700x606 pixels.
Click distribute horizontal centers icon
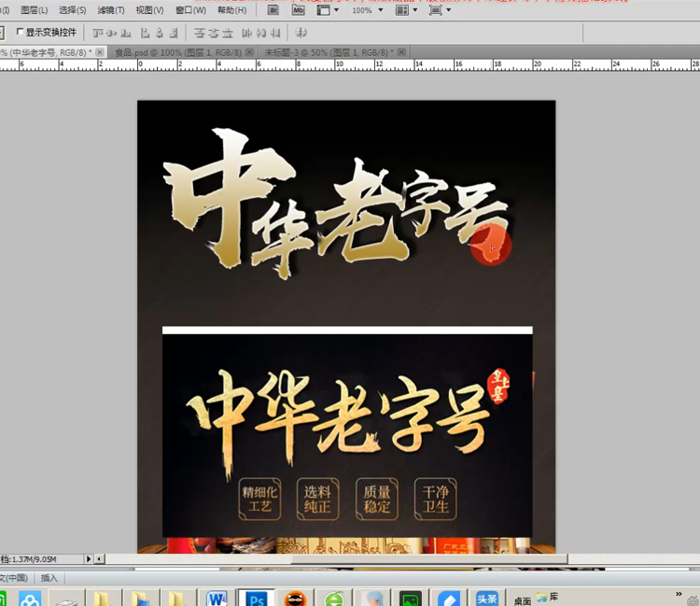click(x=261, y=33)
